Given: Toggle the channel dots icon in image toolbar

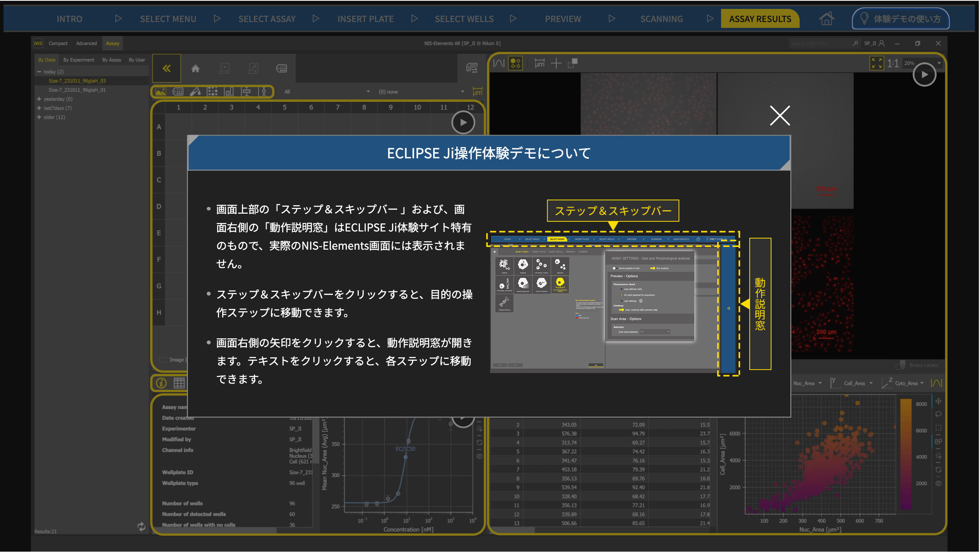Looking at the screenshot, I should tap(516, 63).
